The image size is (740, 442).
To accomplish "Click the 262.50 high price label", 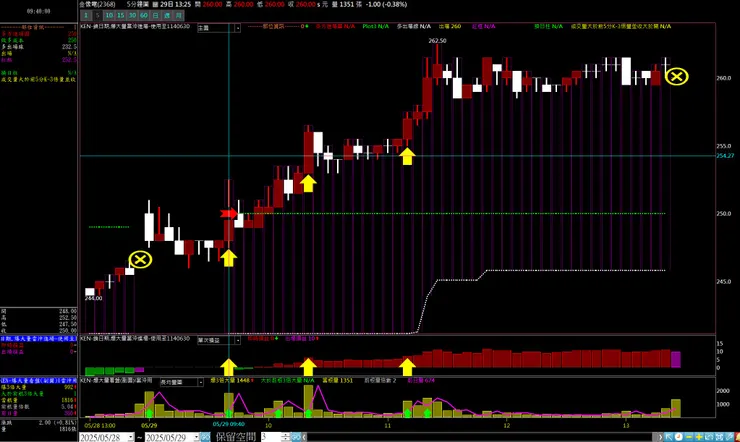I will pos(437,41).
